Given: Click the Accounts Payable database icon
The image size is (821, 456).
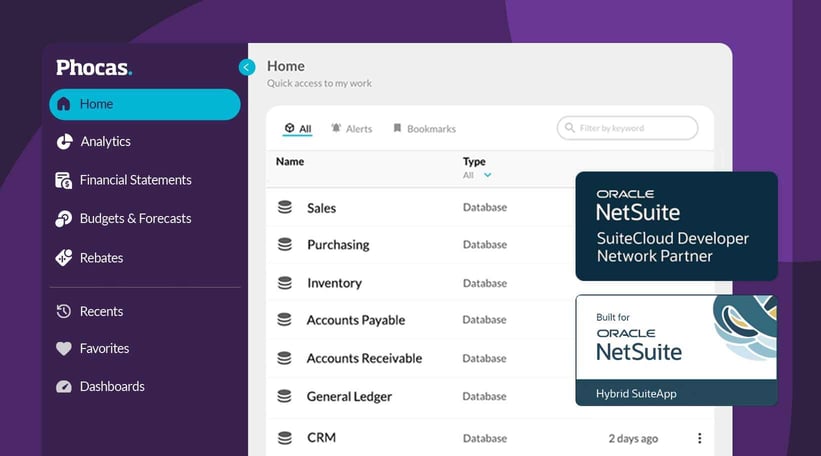Looking at the screenshot, I should [x=284, y=319].
